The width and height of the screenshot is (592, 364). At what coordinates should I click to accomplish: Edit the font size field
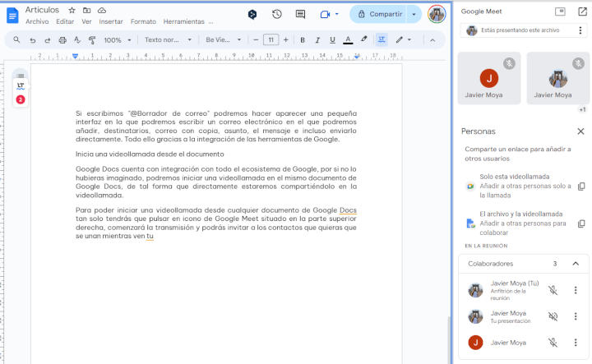(x=271, y=39)
